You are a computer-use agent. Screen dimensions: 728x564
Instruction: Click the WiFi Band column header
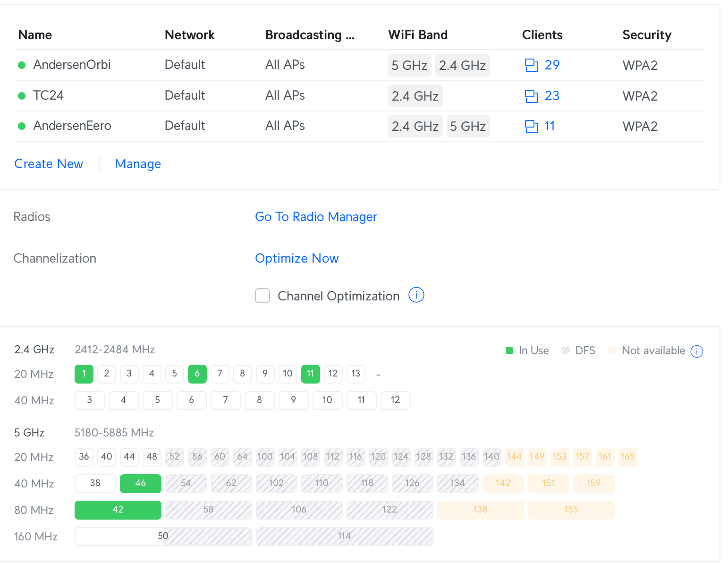click(x=417, y=35)
